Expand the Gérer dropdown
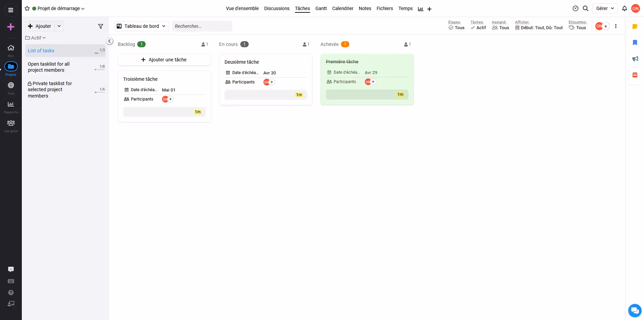 (x=605, y=9)
